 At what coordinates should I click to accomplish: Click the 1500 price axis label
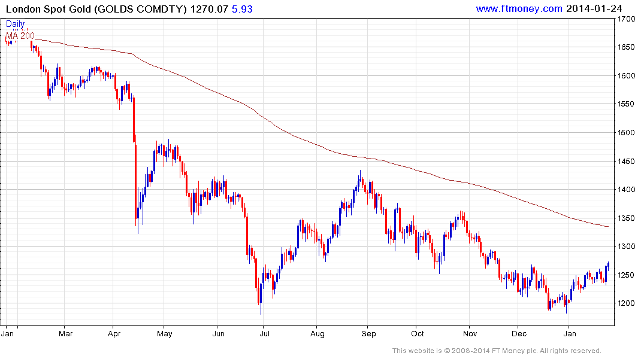coord(627,132)
